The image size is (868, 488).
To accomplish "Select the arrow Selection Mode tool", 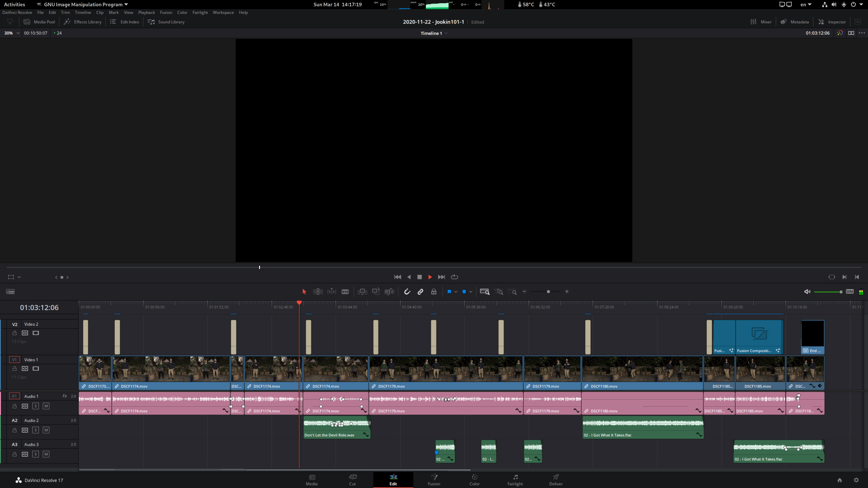I will click(x=304, y=292).
